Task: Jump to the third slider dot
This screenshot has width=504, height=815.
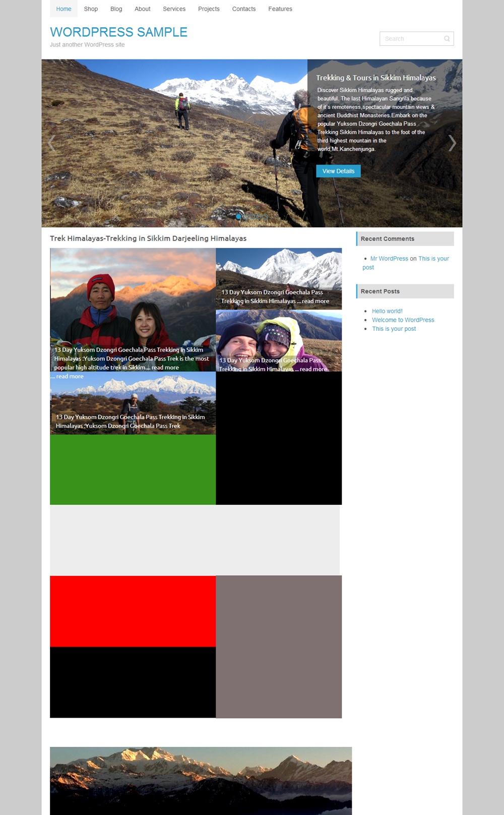Action: [252, 216]
